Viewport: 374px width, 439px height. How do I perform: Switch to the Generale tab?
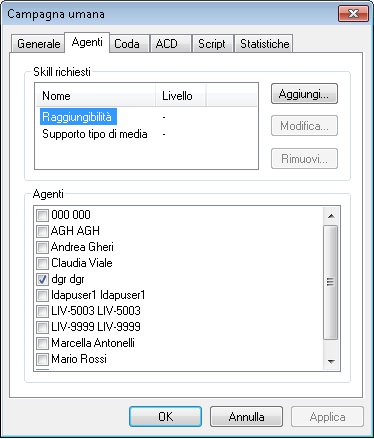click(x=38, y=44)
